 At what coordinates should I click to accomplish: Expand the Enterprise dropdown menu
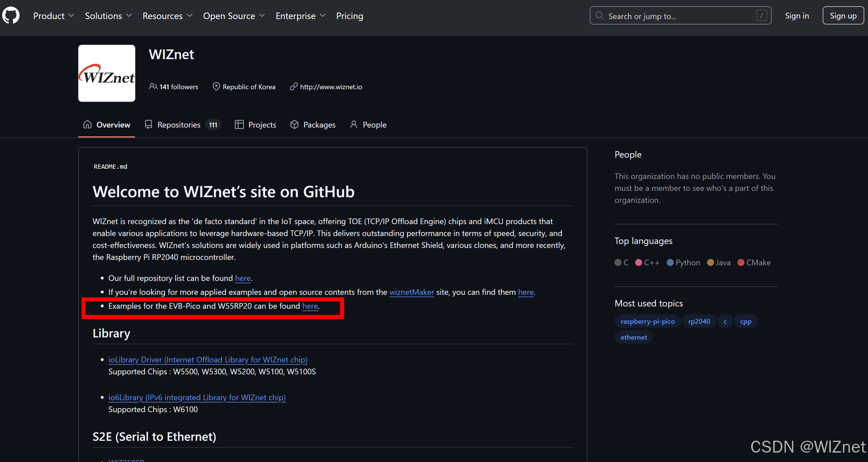pyautogui.click(x=300, y=16)
